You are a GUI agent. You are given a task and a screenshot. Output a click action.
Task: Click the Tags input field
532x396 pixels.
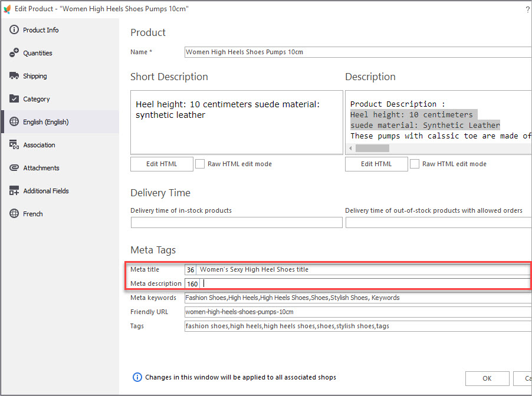click(x=358, y=326)
